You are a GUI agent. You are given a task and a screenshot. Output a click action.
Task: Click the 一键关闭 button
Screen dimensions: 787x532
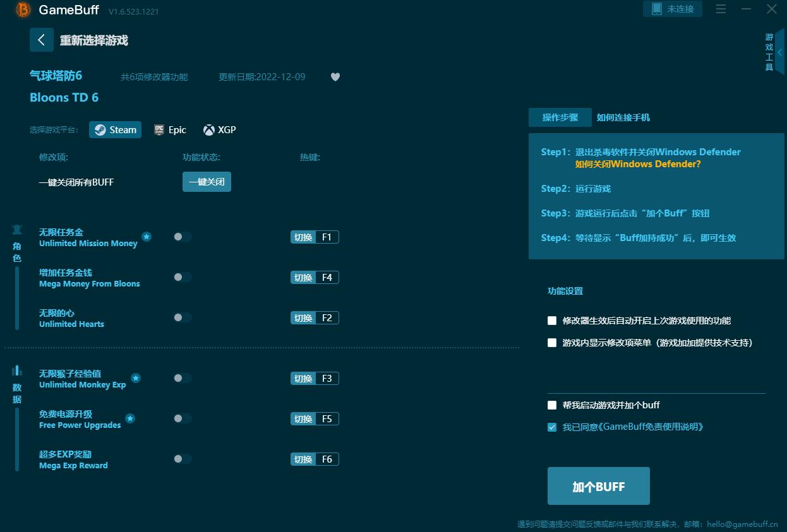[x=207, y=182]
